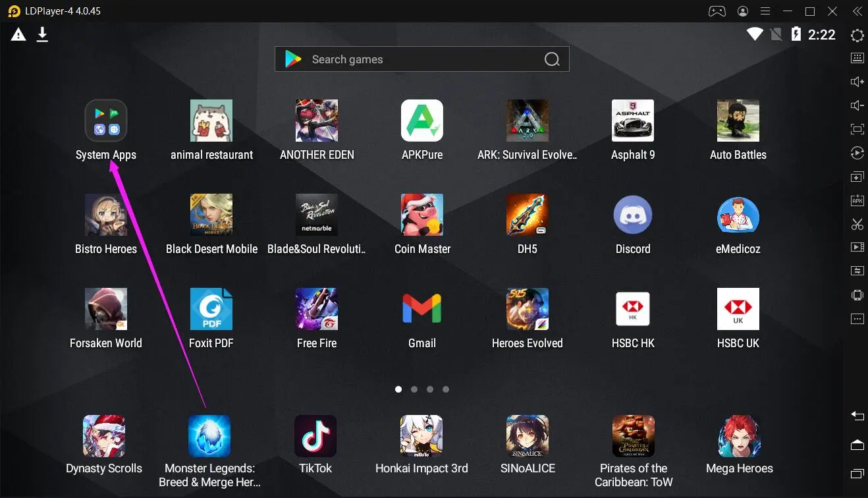Open keyboard mapping from the sidebar
This screenshot has height=498, width=868.
857,58
